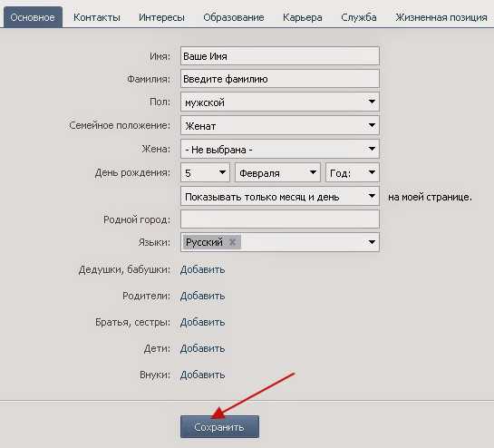Select birthday day dropdown showing 5

click(x=206, y=172)
